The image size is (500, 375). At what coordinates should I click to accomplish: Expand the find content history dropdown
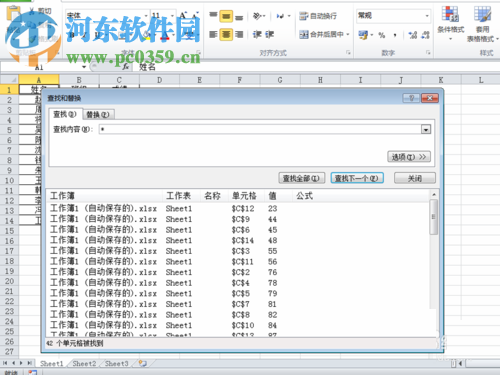pyautogui.click(x=426, y=129)
